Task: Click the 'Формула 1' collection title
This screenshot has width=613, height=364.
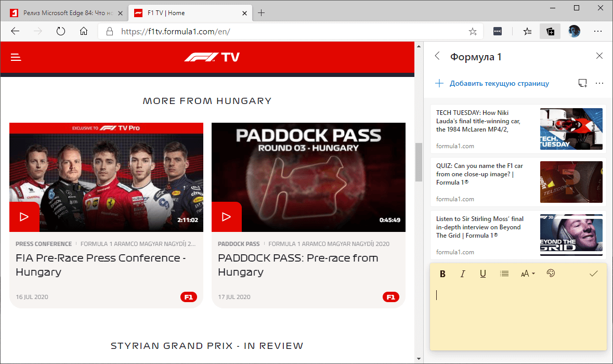Action: tap(476, 57)
